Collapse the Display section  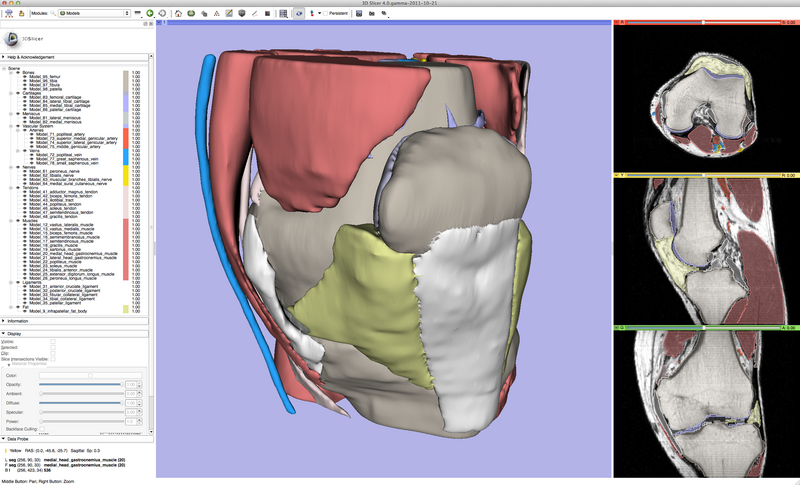[x=74, y=334]
